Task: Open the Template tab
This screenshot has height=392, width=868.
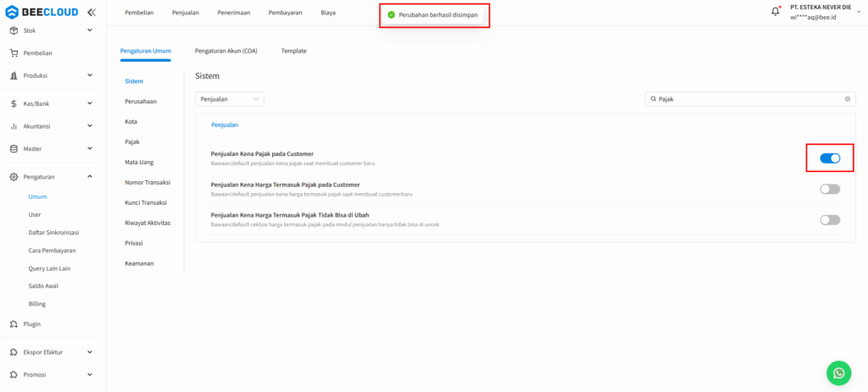Action: 293,51
